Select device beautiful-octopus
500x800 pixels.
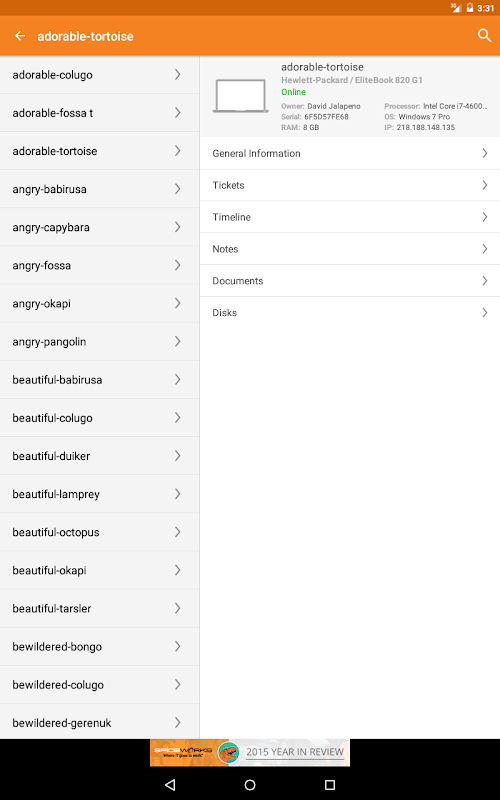click(x=99, y=532)
